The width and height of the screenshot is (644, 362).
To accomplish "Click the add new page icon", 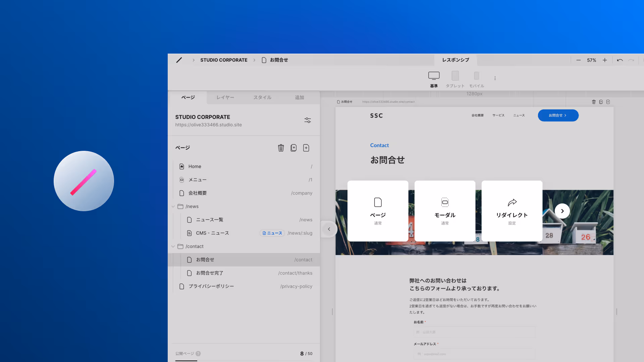I will (x=306, y=148).
